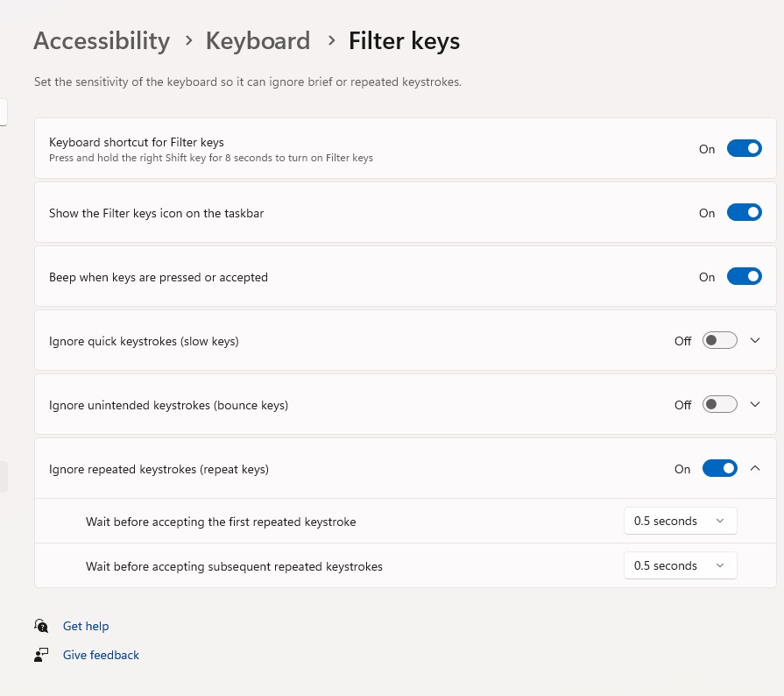Expand the bounce keys options chevron
This screenshot has width=784, height=696.
click(x=756, y=405)
